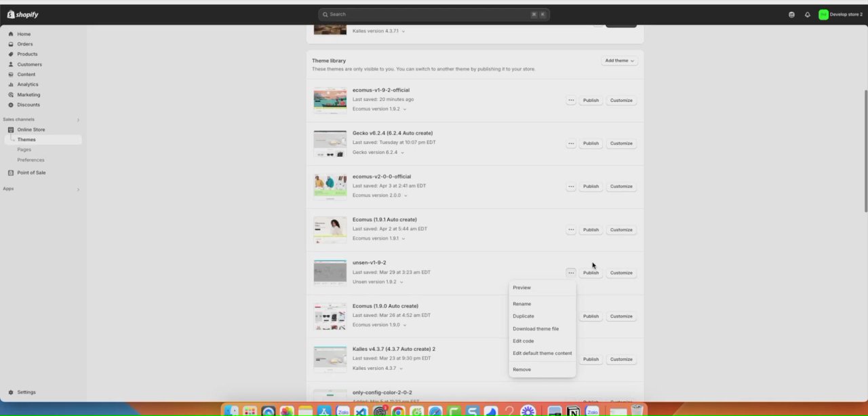Open Visual Studio Code from the dock
The width and height of the screenshot is (868, 416).
pos(361,411)
